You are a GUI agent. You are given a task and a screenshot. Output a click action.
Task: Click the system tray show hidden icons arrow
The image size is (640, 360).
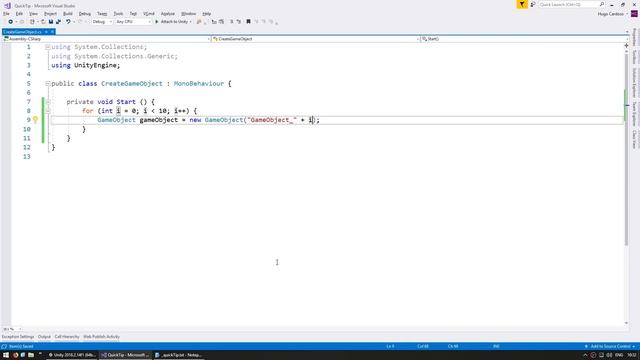585,355
